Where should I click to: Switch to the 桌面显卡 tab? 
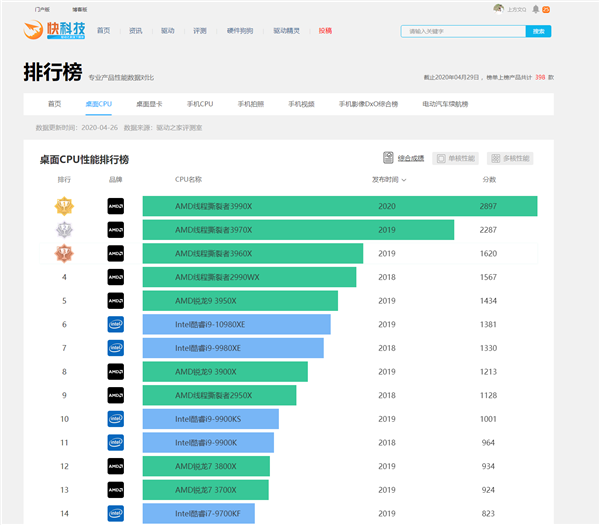149,103
